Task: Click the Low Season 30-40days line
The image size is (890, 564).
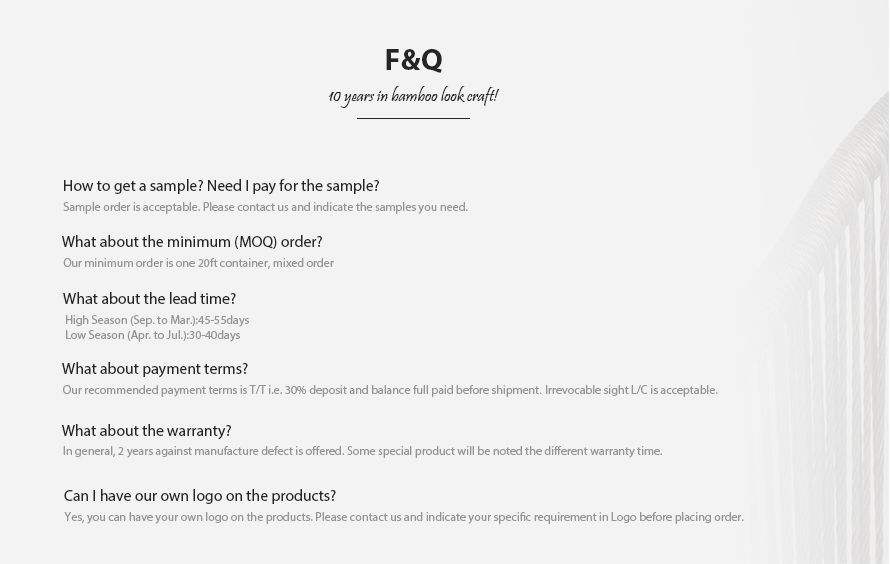Action: click(x=153, y=335)
